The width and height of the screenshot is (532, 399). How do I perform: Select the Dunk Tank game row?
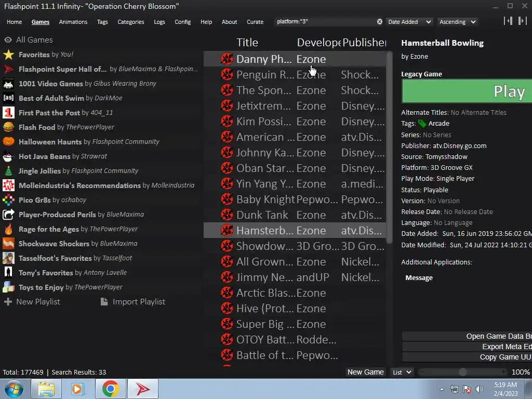(295, 215)
